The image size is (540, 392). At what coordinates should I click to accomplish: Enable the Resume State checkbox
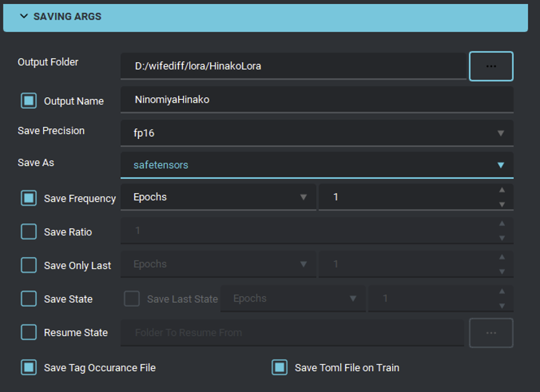[28, 333]
